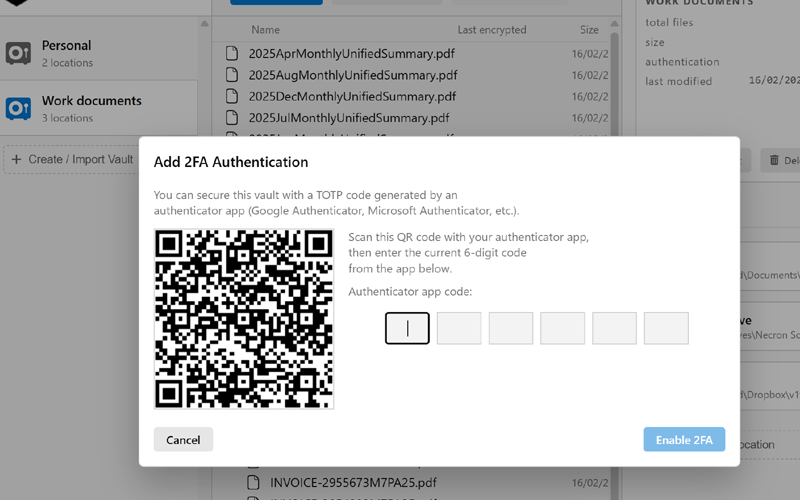
Task: Focus the second authenticator code digit box
Action: point(459,328)
